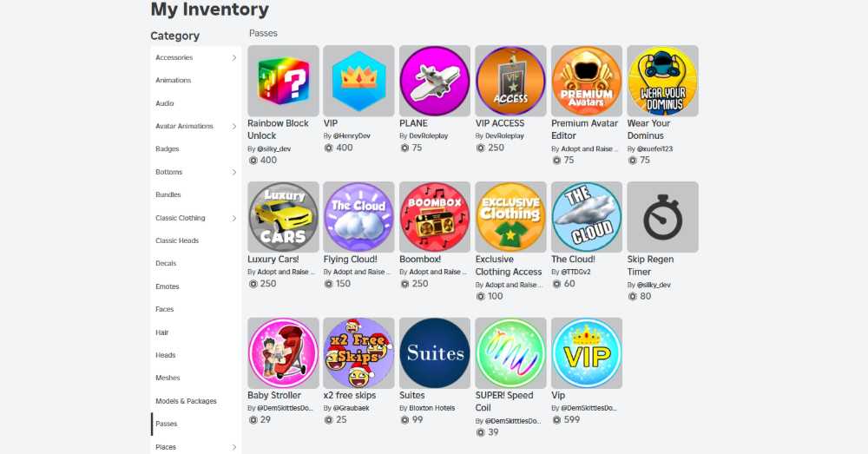868x454 pixels.
Task: Open the Luxury Cars yellow car icon
Action: [283, 217]
